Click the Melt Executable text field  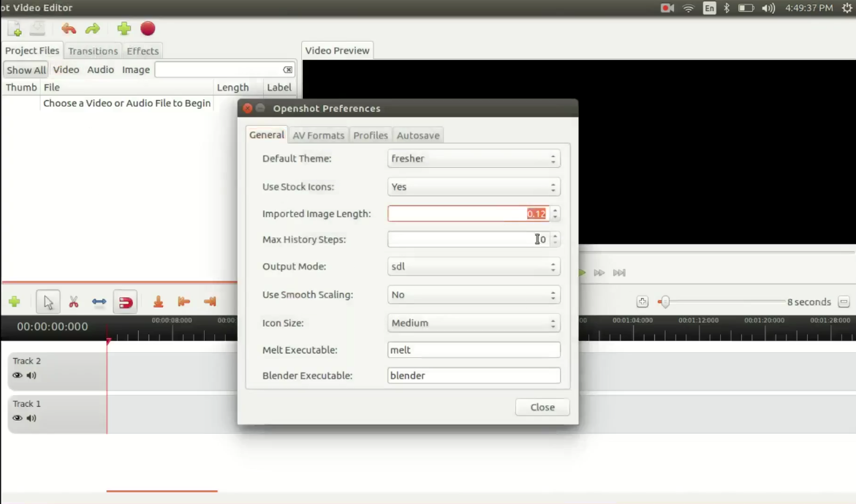(x=474, y=350)
